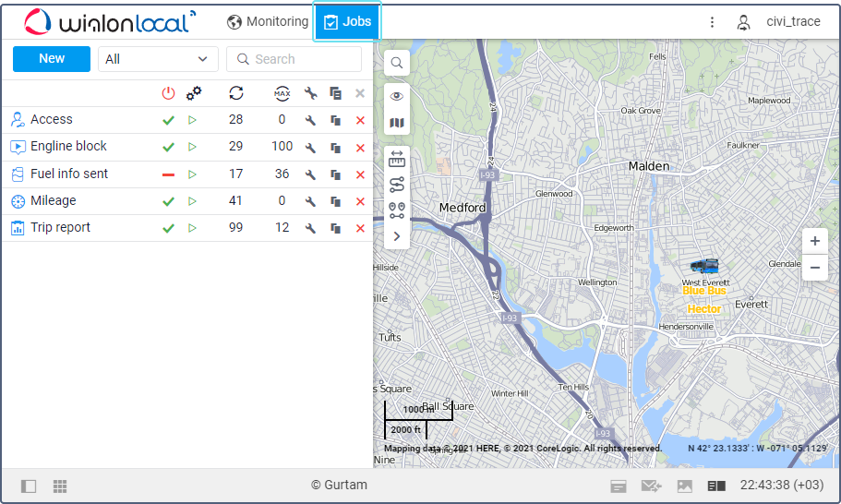
Task: Open the map source selection icon
Action: [397, 123]
